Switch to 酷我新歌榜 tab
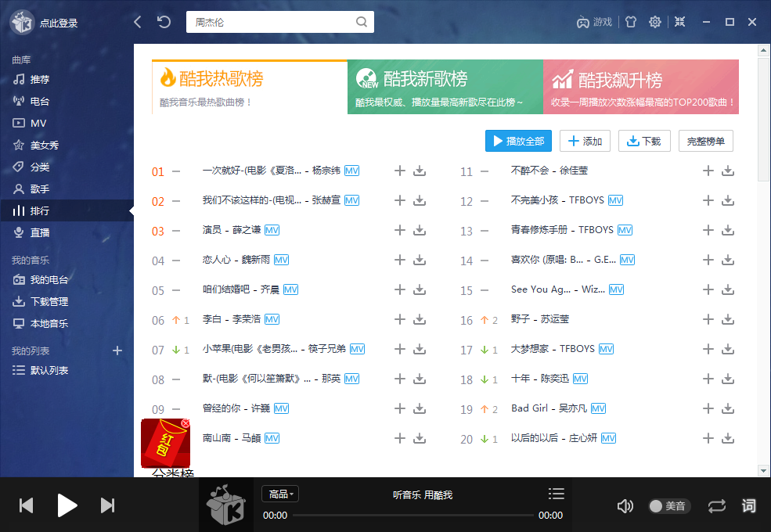771x532 pixels. pyautogui.click(x=445, y=87)
